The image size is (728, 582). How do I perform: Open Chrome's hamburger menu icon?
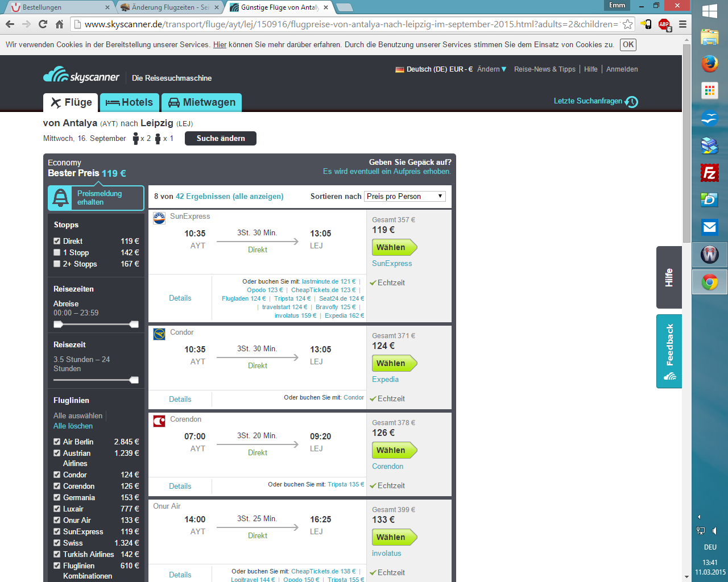point(682,24)
